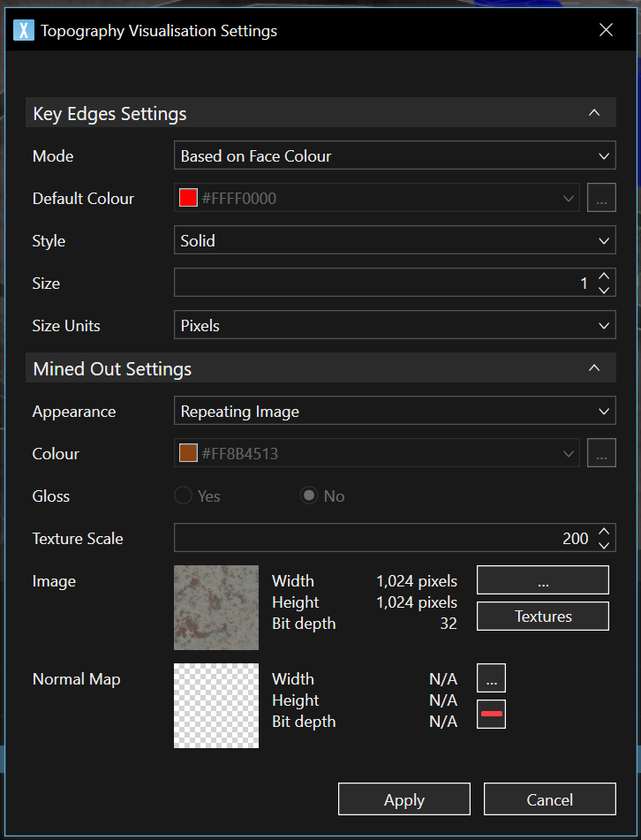The width and height of the screenshot is (641, 840).
Task: Click the Mined Out image thumbnail
Action: [x=216, y=608]
